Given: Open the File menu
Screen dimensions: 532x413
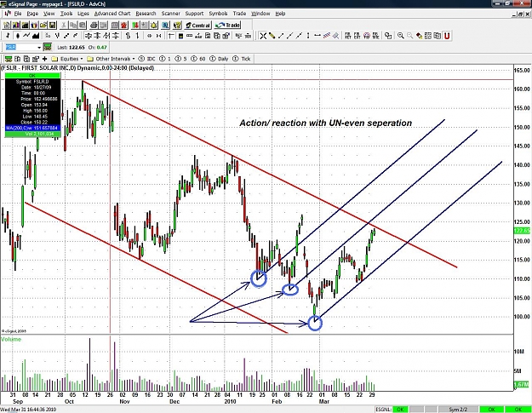Looking at the screenshot, I should pos(18,14).
